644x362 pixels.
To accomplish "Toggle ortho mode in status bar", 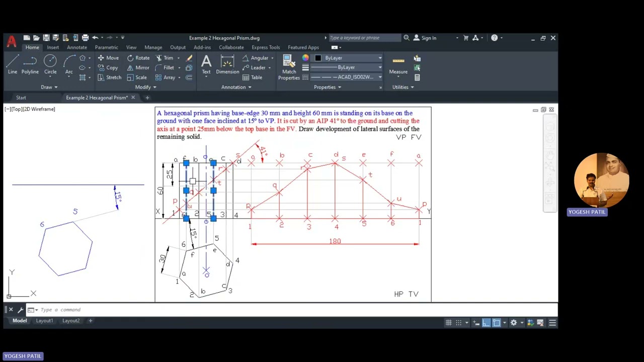I will 486,323.
